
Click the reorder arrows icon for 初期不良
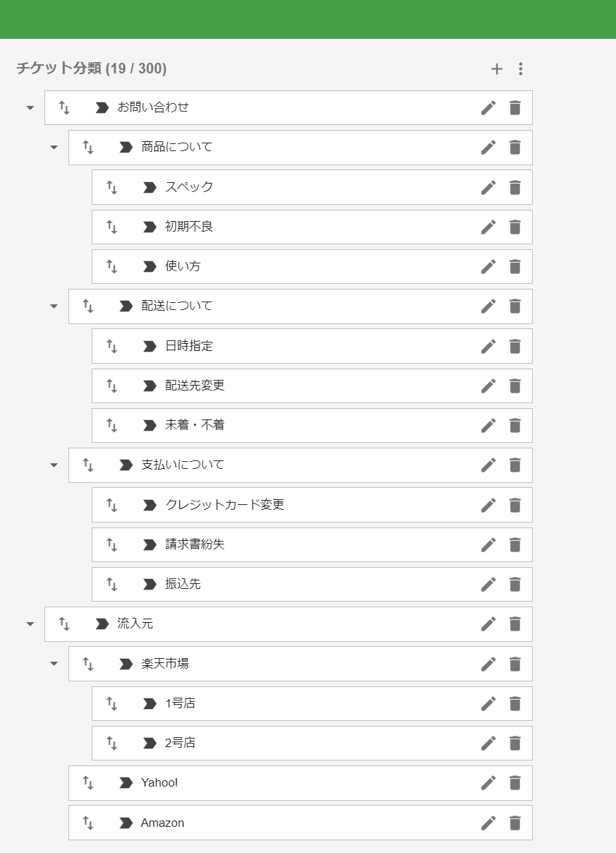(x=111, y=227)
